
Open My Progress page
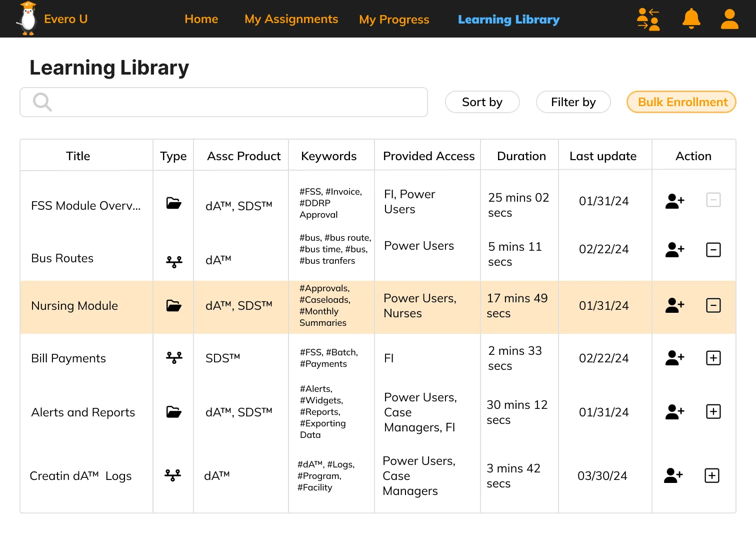(394, 20)
